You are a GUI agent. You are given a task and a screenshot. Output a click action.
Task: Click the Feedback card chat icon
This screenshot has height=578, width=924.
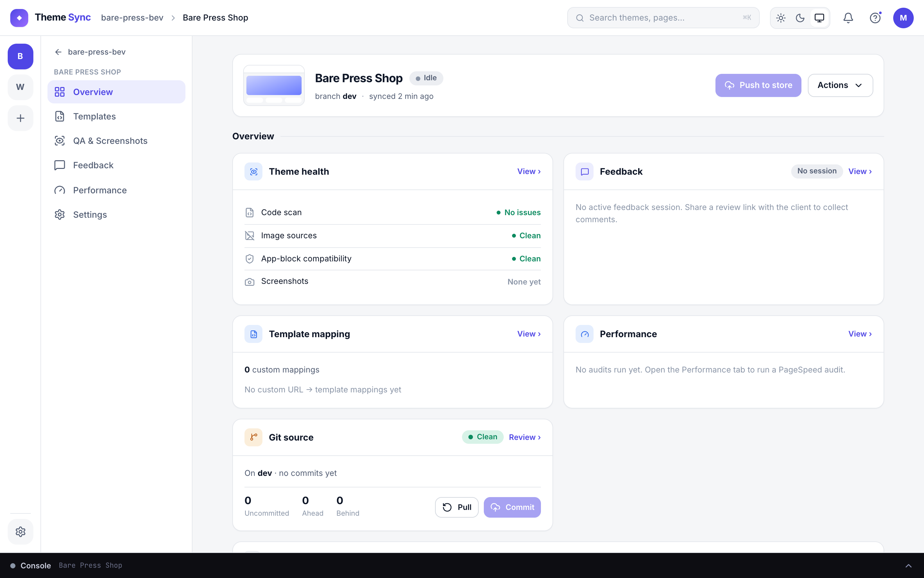pos(585,172)
